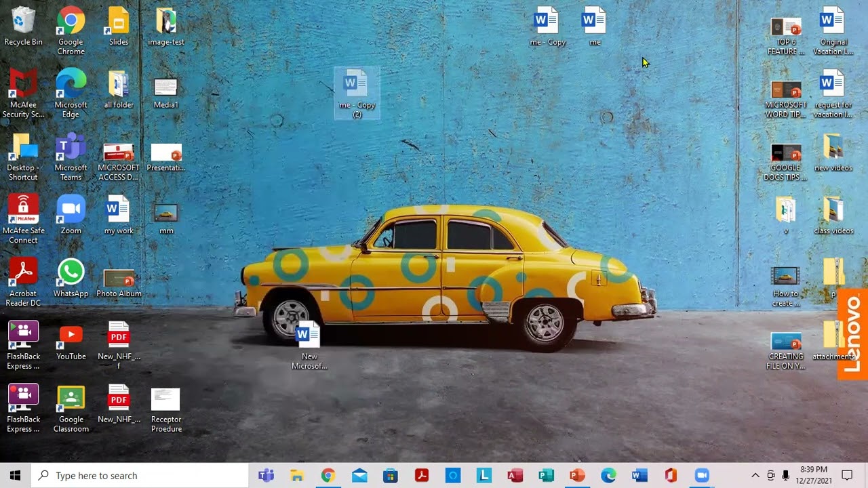
Task: Select the 'New Microsof...' Word document
Action: coord(309,346)
